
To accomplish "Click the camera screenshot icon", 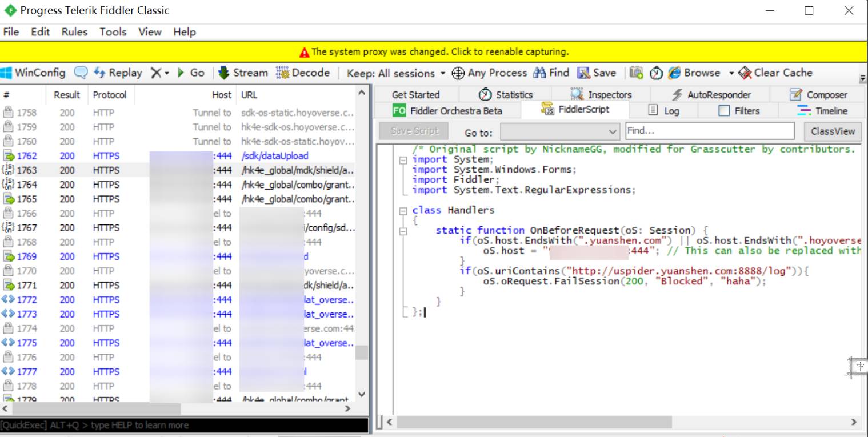I will point(636,73).
